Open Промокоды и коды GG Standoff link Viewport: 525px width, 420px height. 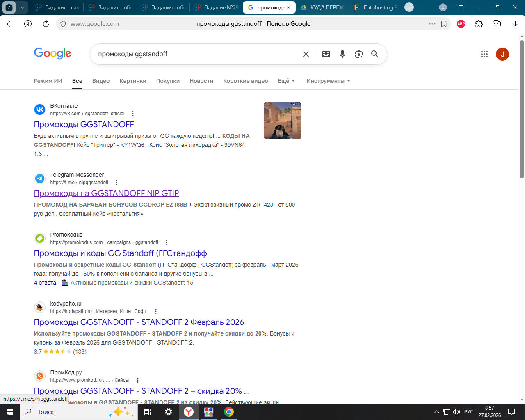coord(121,253)
